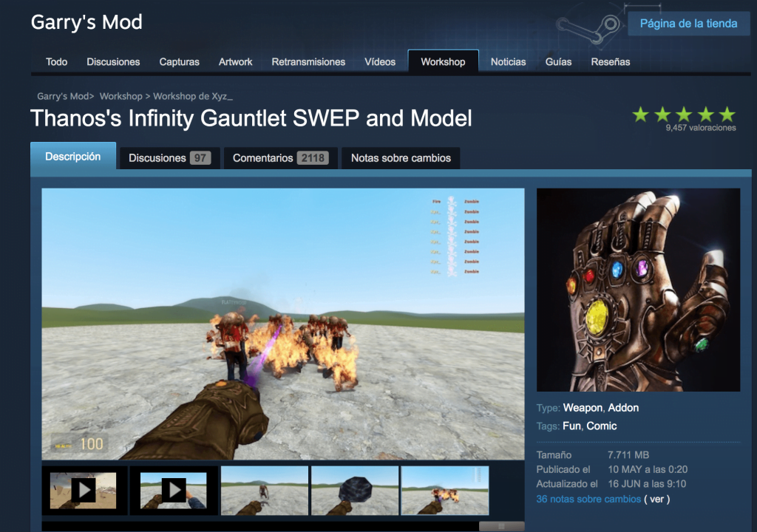Select the thumbnail with a single zombie
Screen dimensions: 757x532
tap(265, 491)
